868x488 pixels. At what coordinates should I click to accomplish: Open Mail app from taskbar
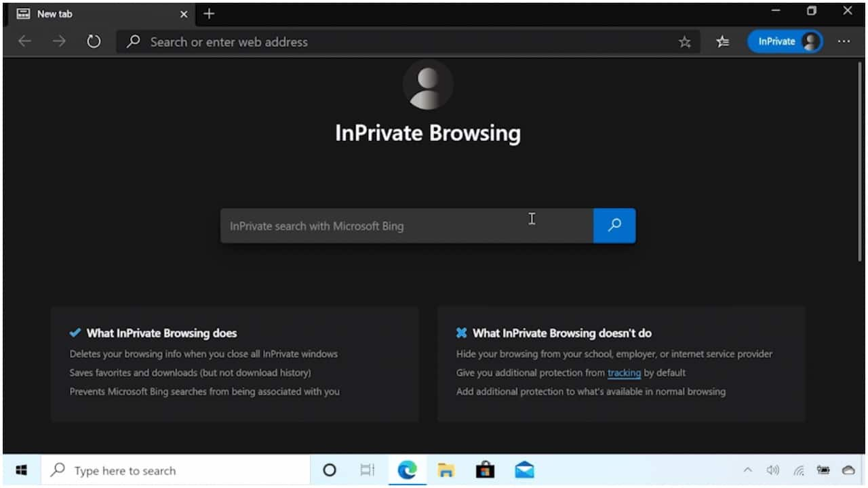tap(524, 470)
